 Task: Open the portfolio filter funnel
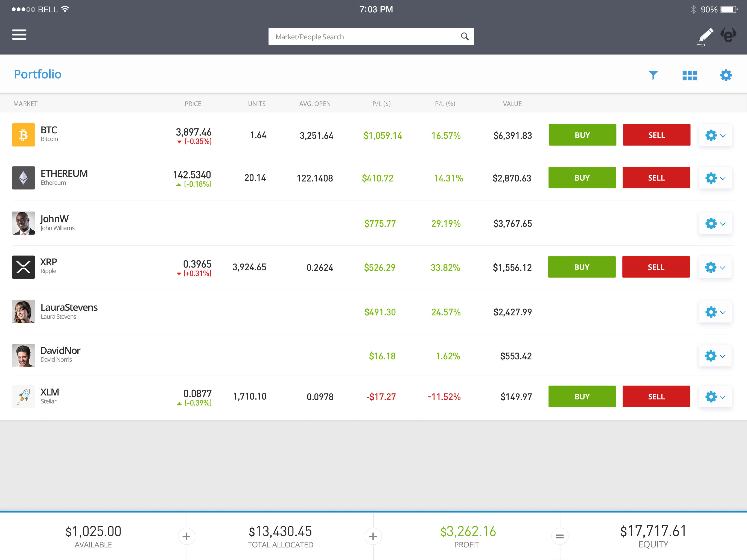tap(653, 75)
